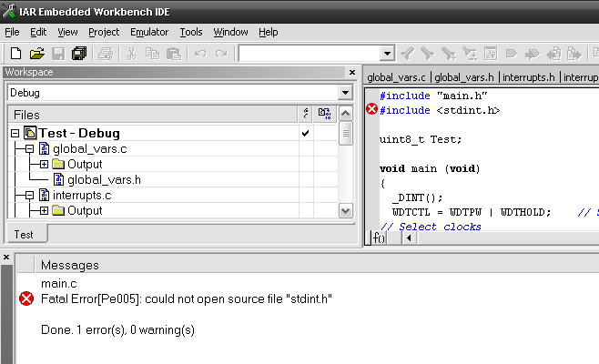Open the View menu
This screenshot has height=364, width=599.
pyautogui.click(x=67, y=32)
